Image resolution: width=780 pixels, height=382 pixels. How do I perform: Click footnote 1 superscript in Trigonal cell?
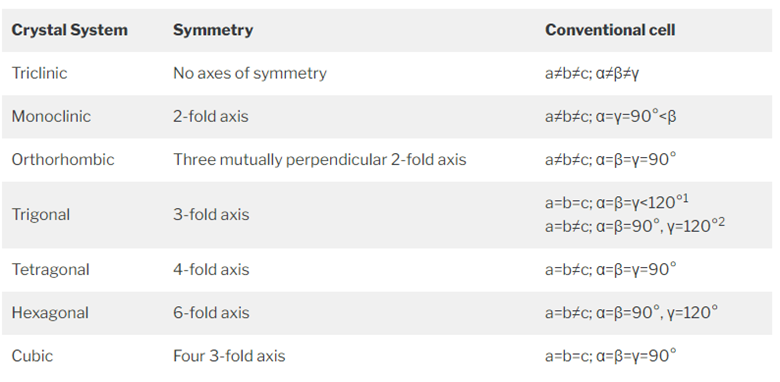tap(685, 199)
